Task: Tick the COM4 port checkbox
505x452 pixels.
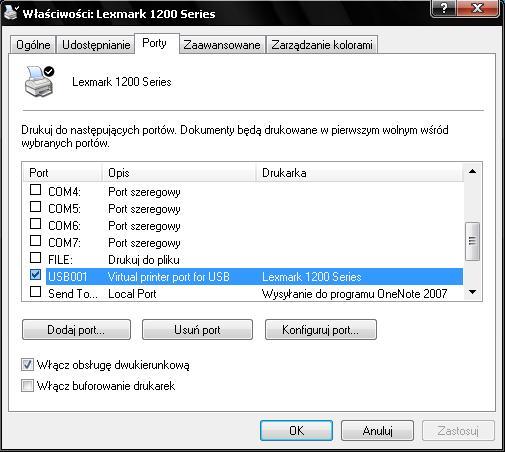Action: coord(35,190)
